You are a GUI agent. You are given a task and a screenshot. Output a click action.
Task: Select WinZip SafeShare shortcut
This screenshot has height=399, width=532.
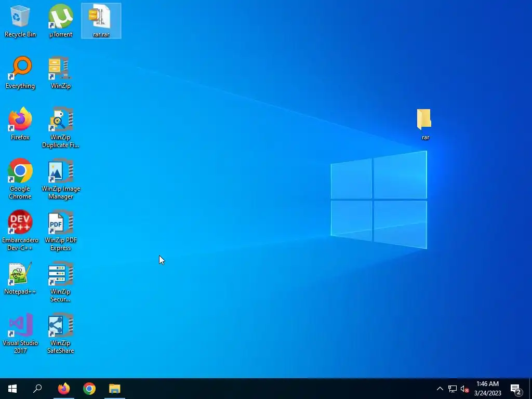(60, 334)
